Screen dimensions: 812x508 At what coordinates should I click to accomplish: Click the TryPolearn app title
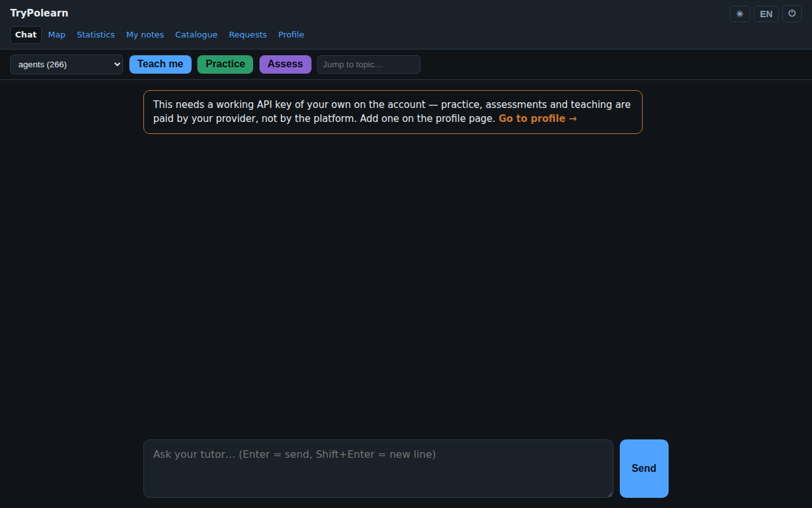click(x=39, y=13)
